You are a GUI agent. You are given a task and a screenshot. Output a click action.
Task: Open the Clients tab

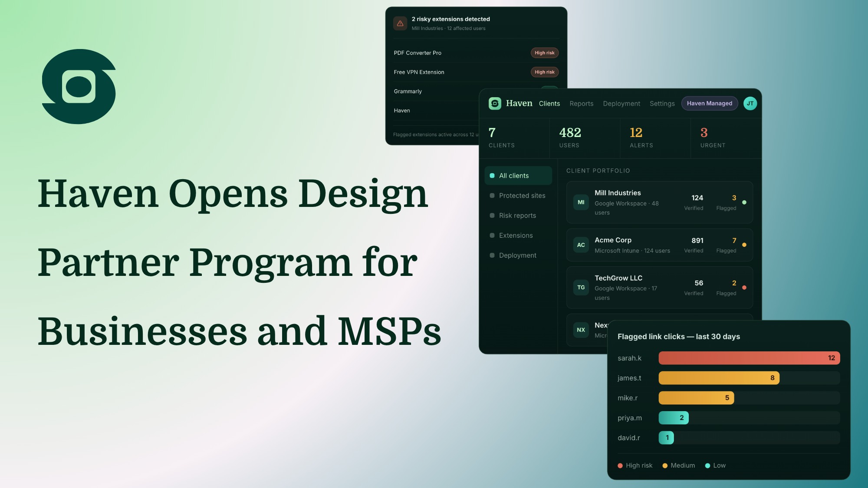pyautogui.click(x=549, y=103)
